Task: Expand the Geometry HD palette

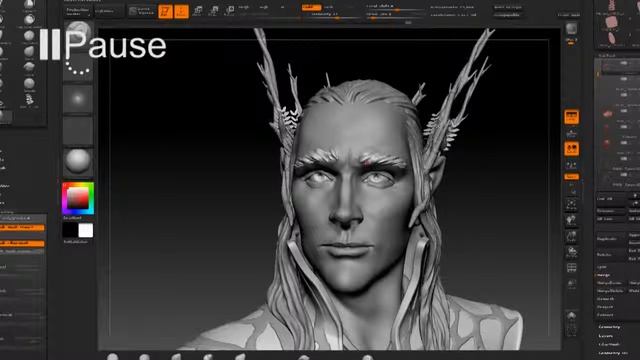Action: click(613, 353)
